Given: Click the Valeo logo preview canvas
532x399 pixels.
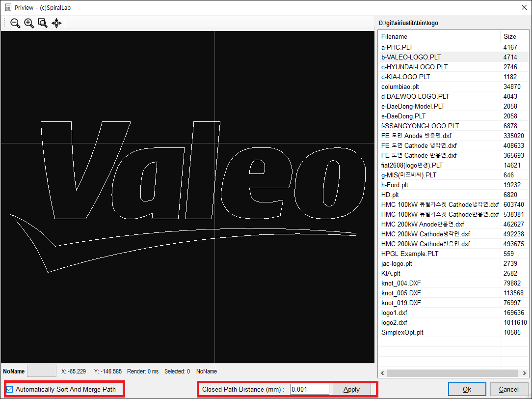Looking at the screenshot, I should click(187, 197).
